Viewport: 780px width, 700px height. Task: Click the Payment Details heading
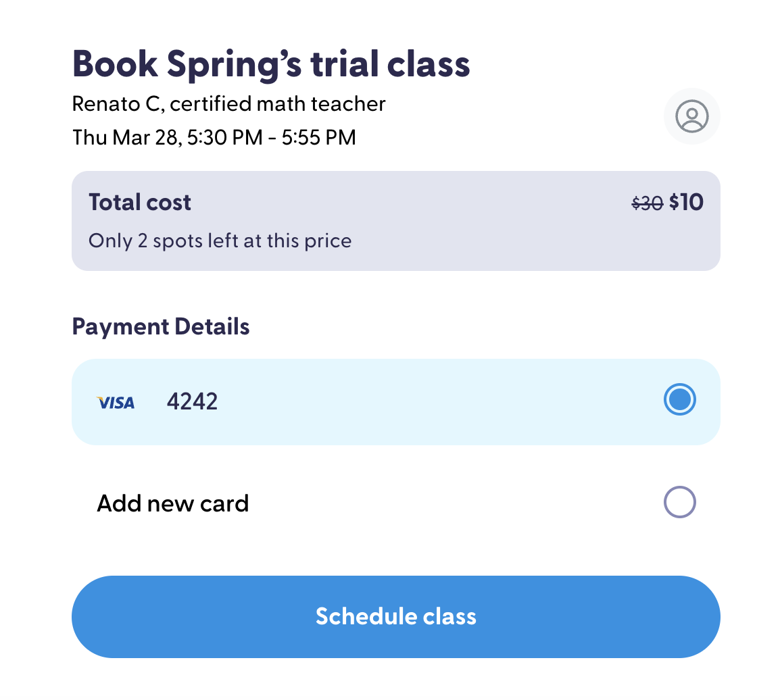tap(161, 326)
